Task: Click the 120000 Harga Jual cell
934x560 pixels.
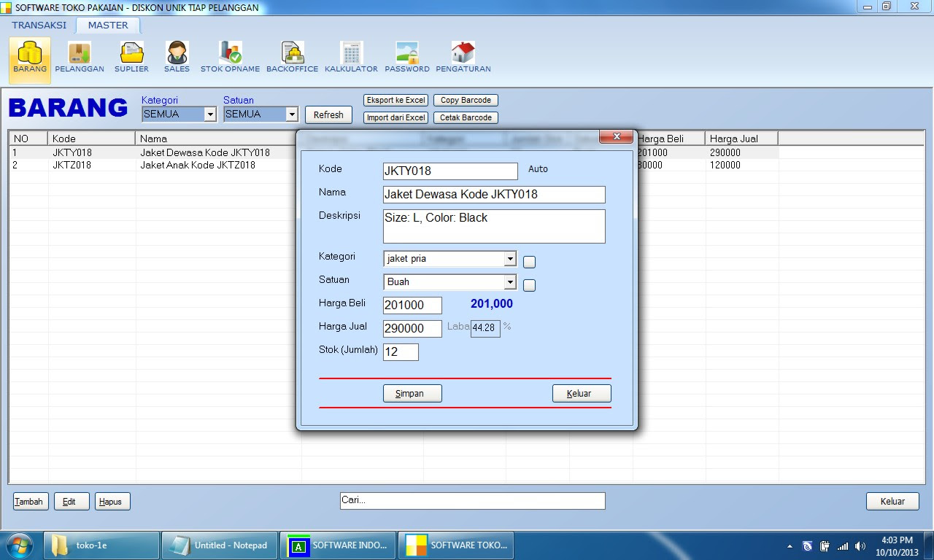Action: click(x=725, y=165)
